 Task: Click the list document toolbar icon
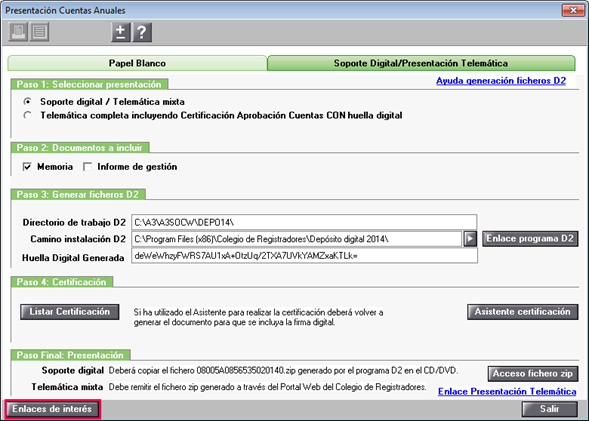[x=39, y=32]
